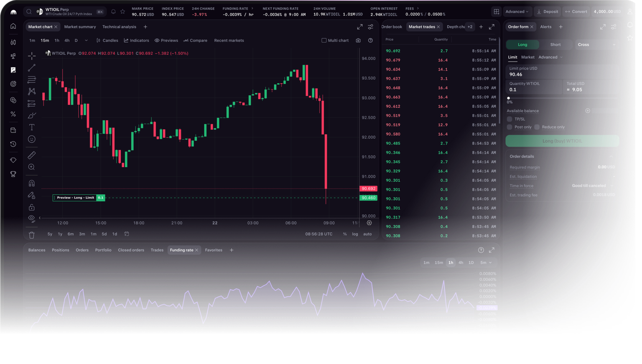Image resolution: width=642 pixels, height=364 pixels.
Task: Favorite the market with the star icon
Action: point(122,12)
